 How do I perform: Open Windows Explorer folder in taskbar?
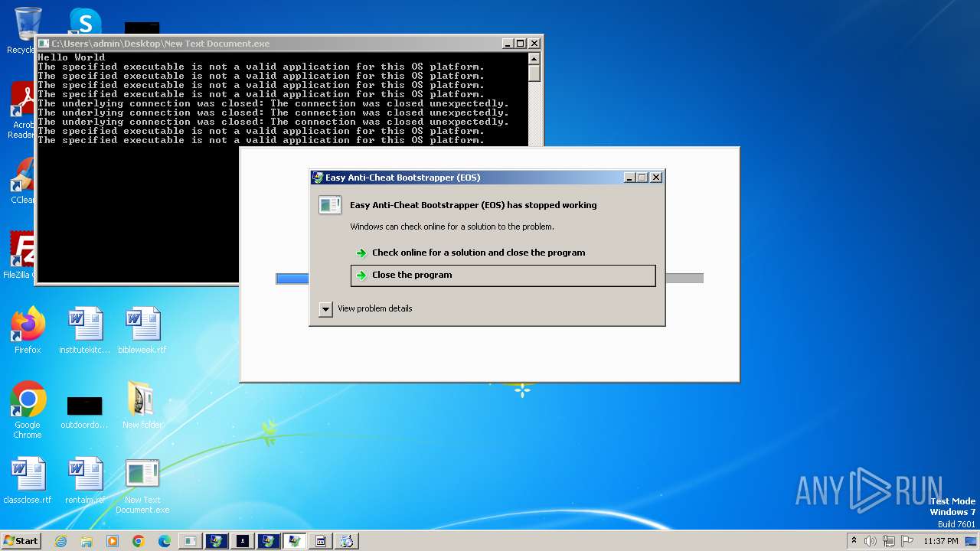[87, 541]
